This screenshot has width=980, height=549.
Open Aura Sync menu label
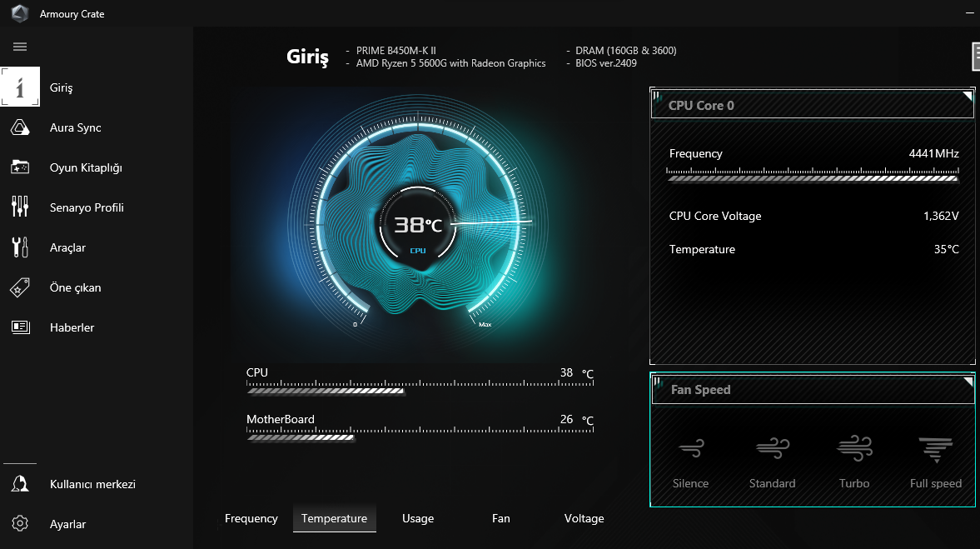tap(76, 127)
